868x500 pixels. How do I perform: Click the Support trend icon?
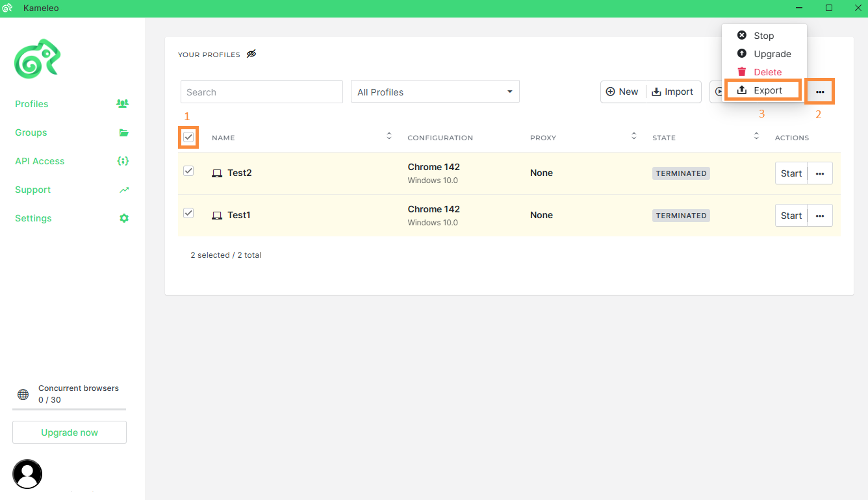tap(124, 190)
